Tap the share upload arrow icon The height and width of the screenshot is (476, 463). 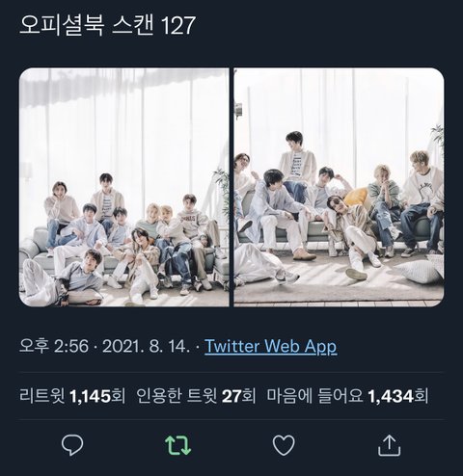(x=389, y=445)
